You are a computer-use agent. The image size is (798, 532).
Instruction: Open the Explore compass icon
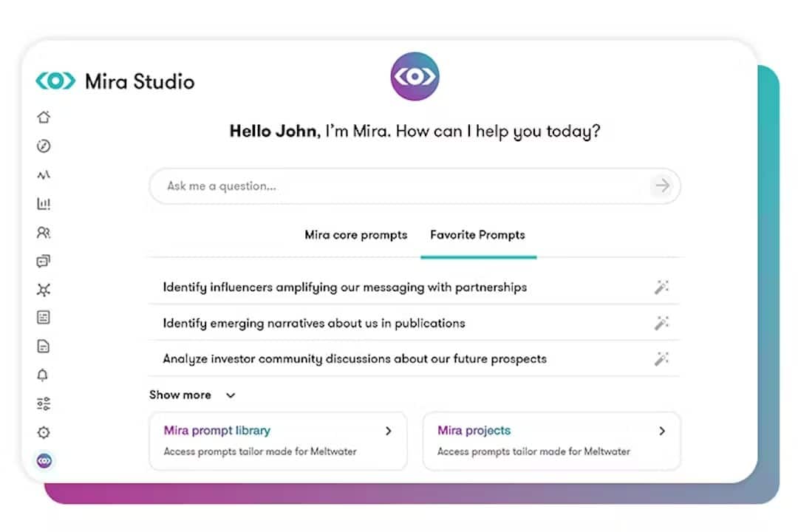[x=44, y=146]
